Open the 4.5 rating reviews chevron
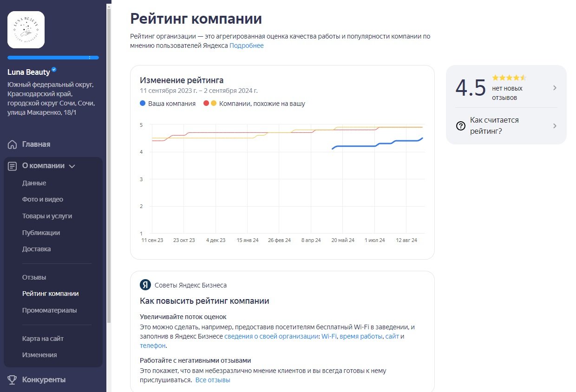576x392 pixels. [555, 88]
